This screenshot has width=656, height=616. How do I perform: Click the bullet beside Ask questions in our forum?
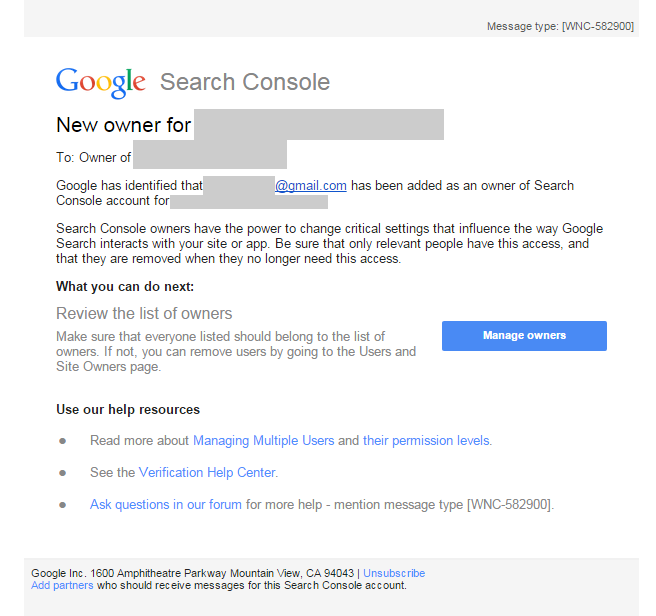coord(63,504)
